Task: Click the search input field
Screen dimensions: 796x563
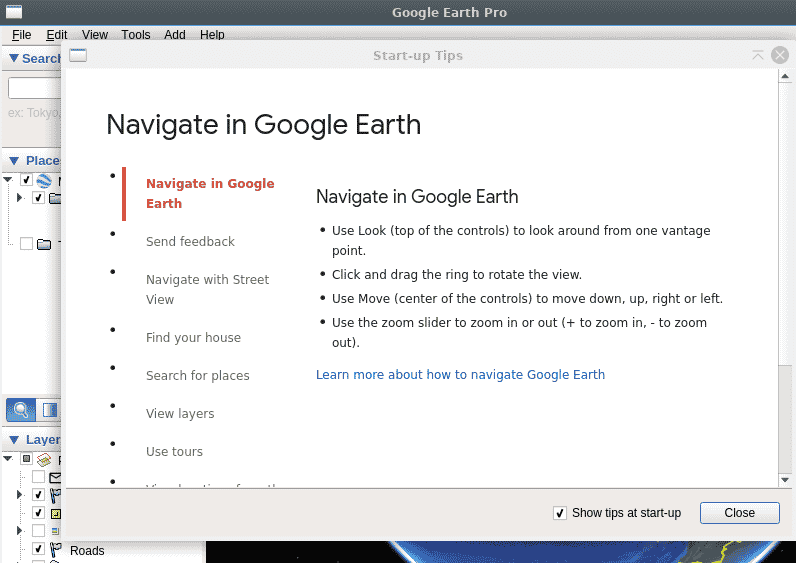Action: pyautogui.click(x=35, y=88)
